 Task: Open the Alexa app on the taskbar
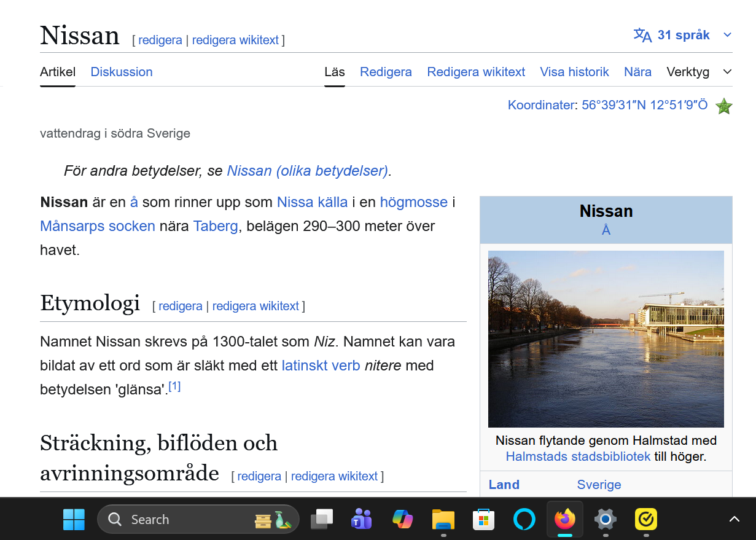(524, 520)
